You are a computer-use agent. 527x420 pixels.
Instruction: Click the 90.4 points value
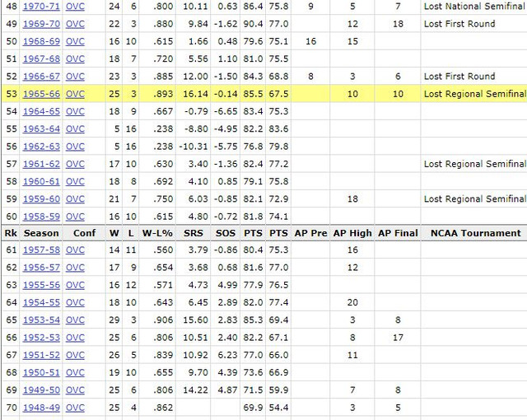pos(253,24)
